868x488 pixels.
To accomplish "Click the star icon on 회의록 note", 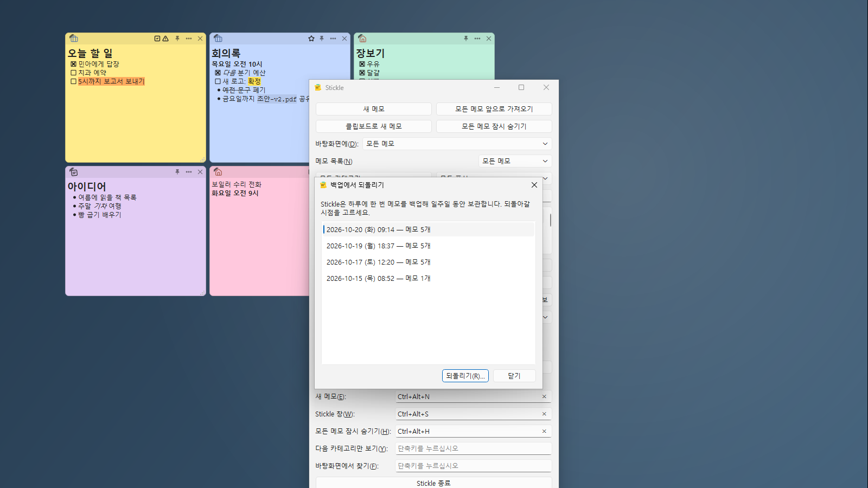I will (x=311, y=38).
